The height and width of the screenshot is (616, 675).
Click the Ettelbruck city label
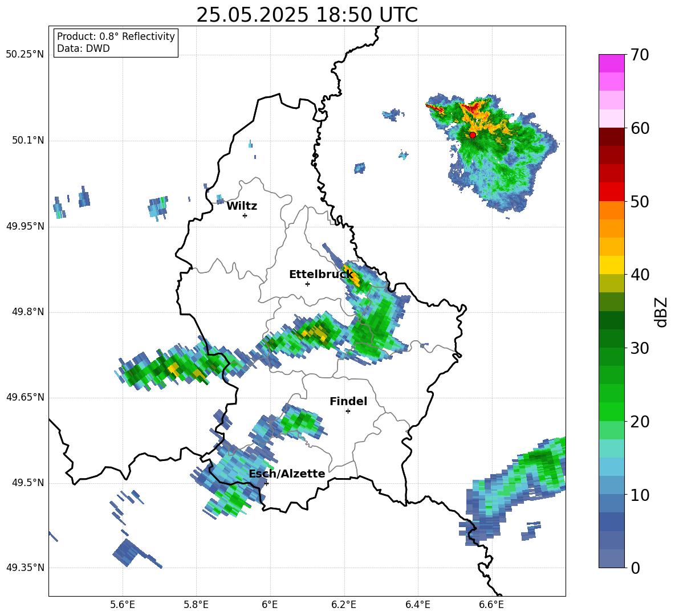[x=321, y=275]
